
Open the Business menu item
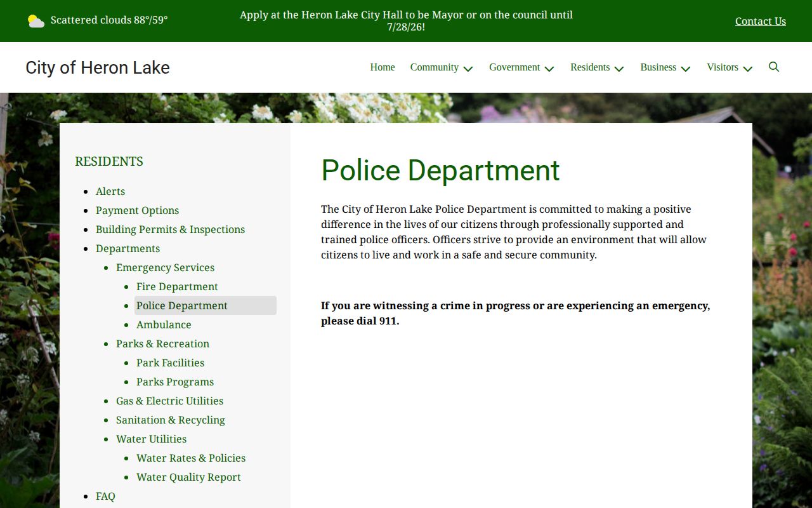pos(658,67)
